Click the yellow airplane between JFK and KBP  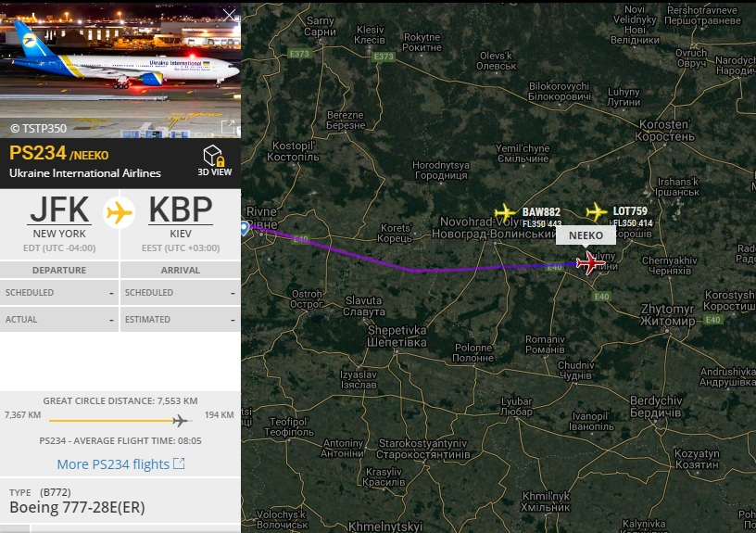click(120, 212)
